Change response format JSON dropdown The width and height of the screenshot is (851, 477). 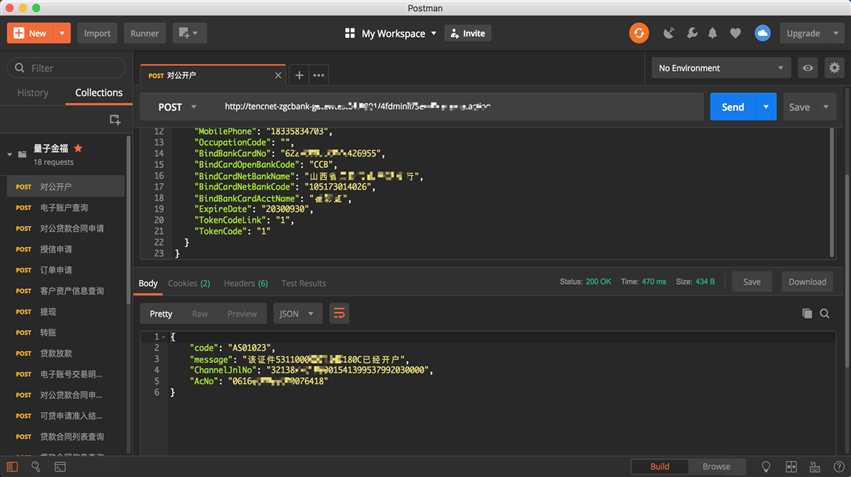pos(297,313)
